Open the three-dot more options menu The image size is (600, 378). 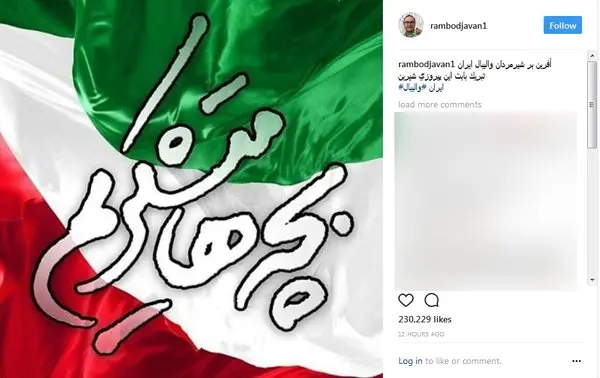[576, 361]
